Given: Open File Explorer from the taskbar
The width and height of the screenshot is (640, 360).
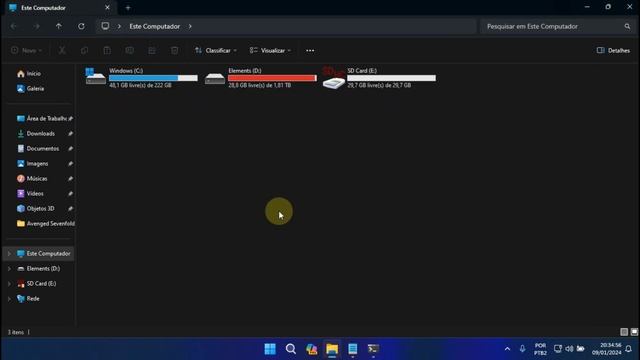Looking at the screenshot, I should [332, 349].
